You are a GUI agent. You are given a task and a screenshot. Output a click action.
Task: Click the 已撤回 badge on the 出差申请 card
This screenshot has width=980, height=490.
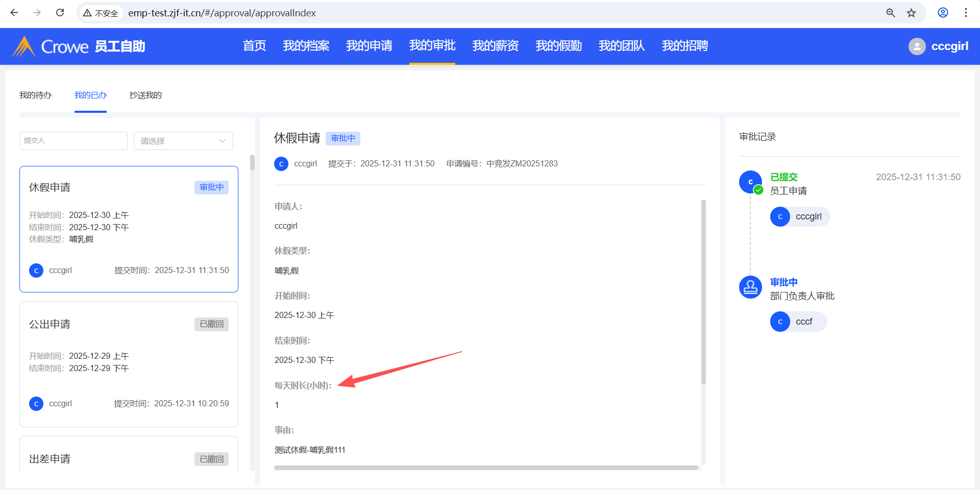tap(211, 459)
